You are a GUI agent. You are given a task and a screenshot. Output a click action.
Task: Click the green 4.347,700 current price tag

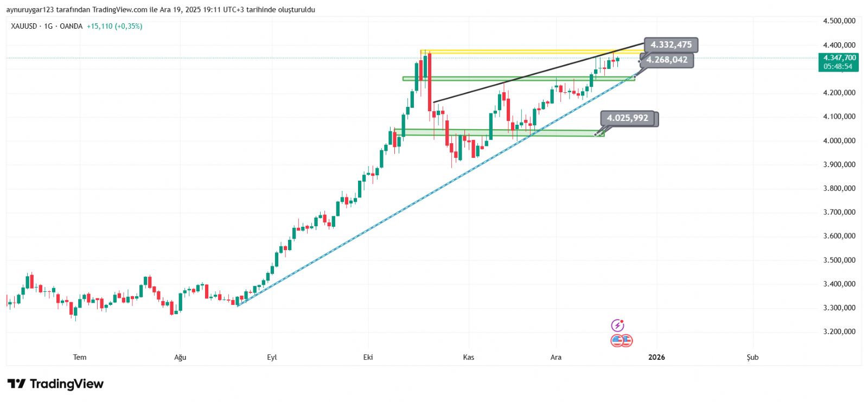pyautogui.click(x=839, y=62)
